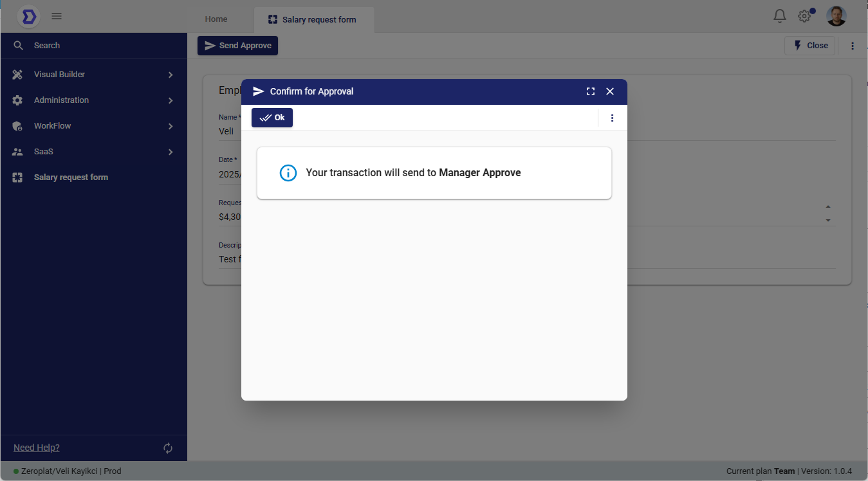Open the Need Help? link
This screenshot has height=481, width=868.
(37, 448)
